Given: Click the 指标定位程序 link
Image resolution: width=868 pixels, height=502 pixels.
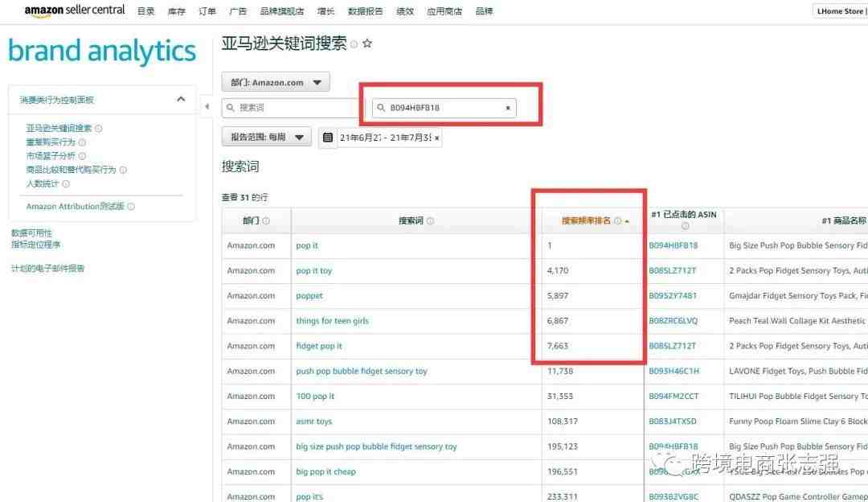Looking at the screenshot, I should [36, 245].
